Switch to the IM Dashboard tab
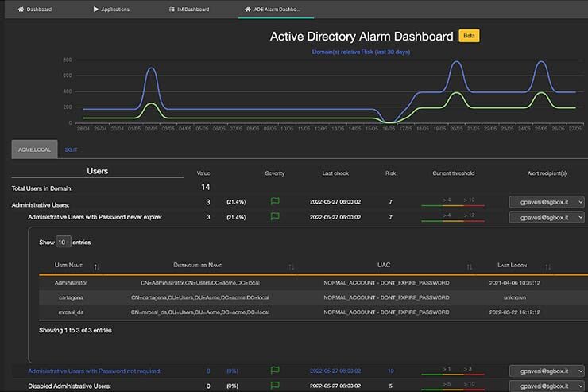Screen dimensions: 588x392 pyautogui.click(x=189, y=10)
